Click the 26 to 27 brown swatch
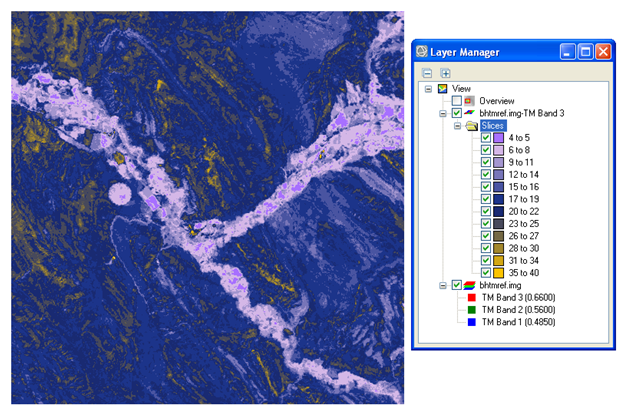 click(x=498, y=236)
